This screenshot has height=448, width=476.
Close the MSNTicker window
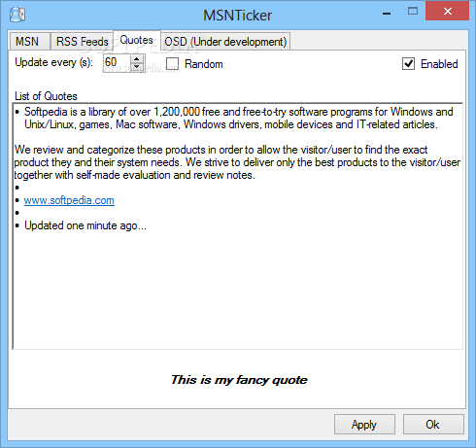447,12
